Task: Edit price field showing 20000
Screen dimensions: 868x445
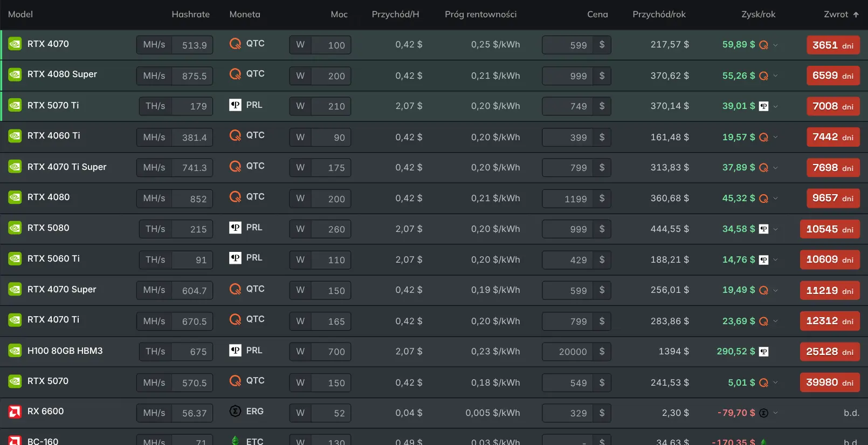Action: tap(568, 352)
